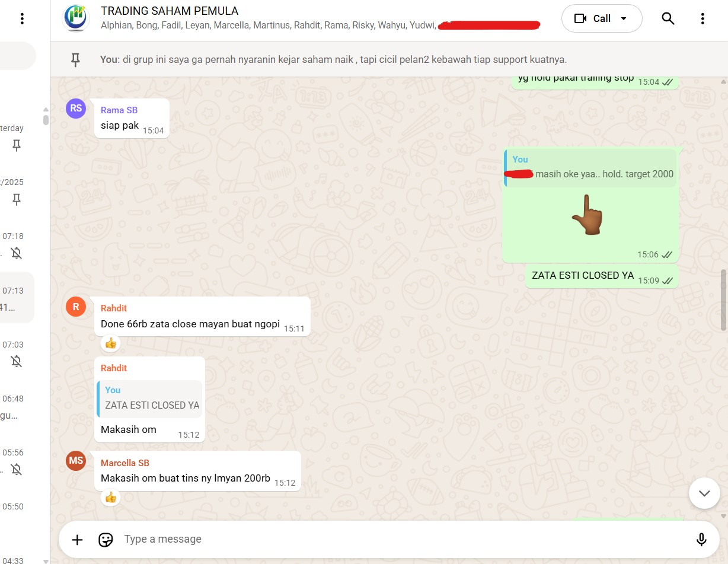Open thumbs-up reaction under Marcella's message

(x=110, y=497)
